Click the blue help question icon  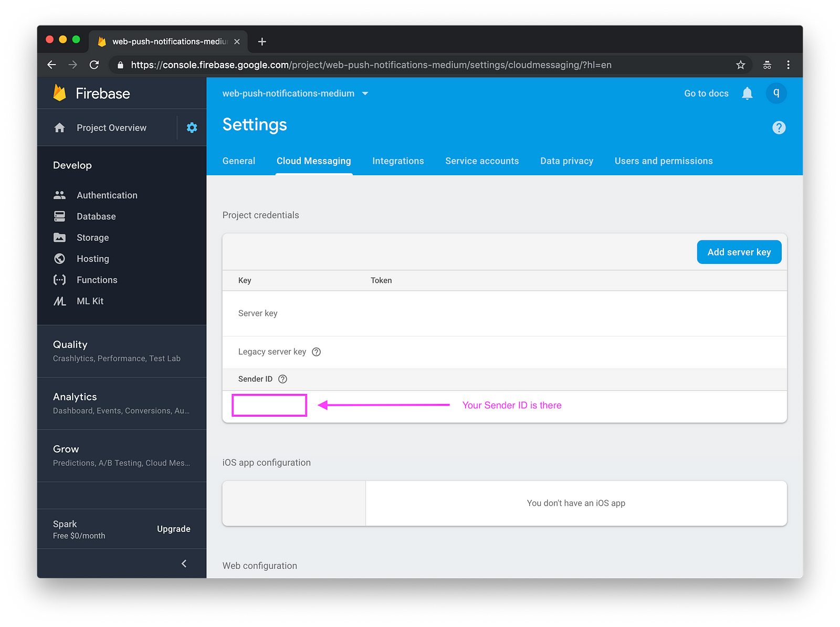pos(779,127)
